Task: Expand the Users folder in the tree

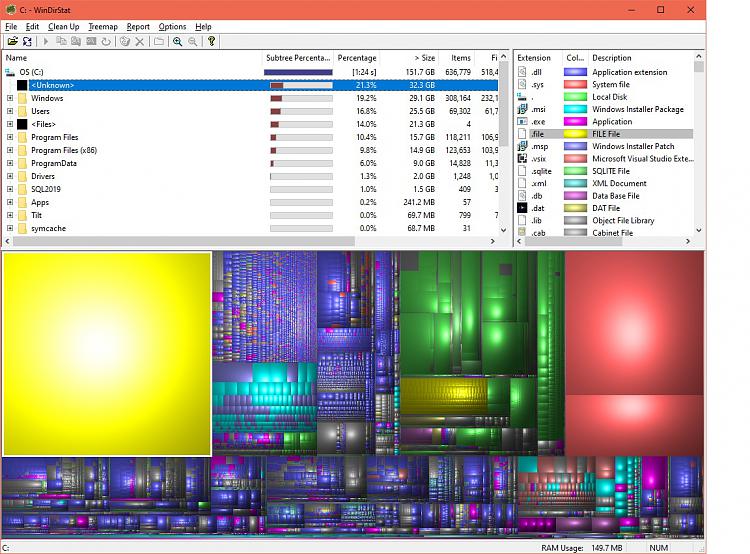Action: pyautogui.click(x=10, y=111)
